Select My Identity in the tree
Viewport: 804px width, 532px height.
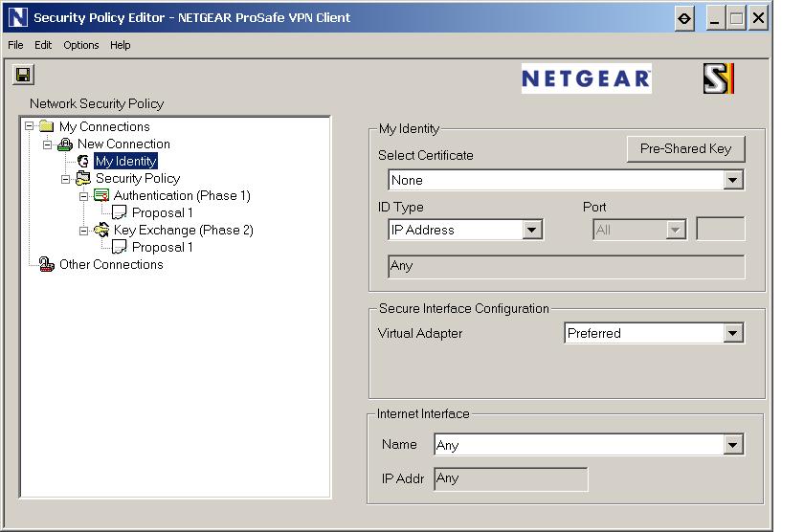pos(125,161)
